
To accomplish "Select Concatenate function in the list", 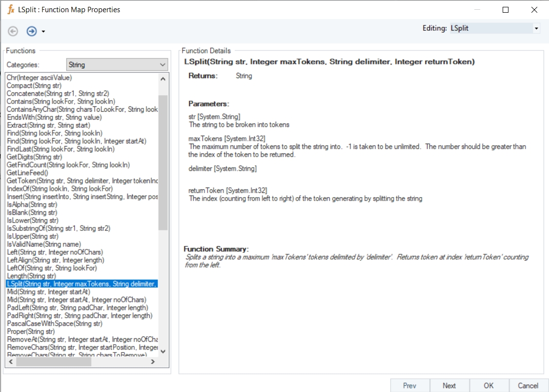I will [x=58, y=94].
